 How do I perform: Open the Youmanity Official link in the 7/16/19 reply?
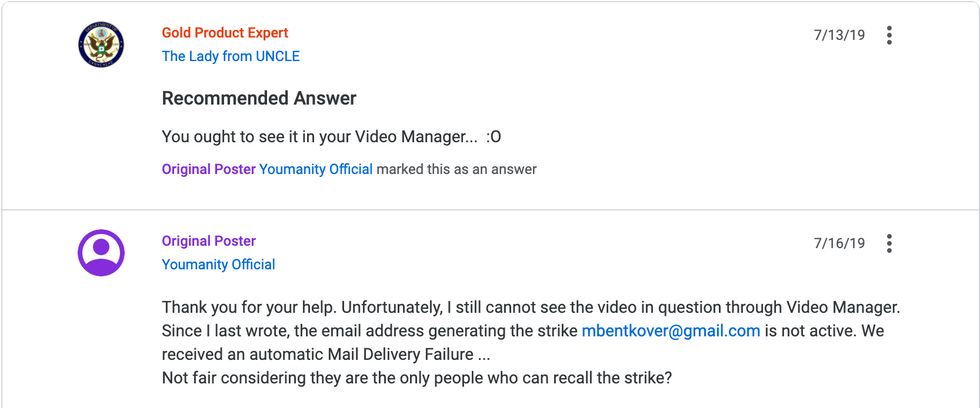pyautogui.click(x=218, y=264)
